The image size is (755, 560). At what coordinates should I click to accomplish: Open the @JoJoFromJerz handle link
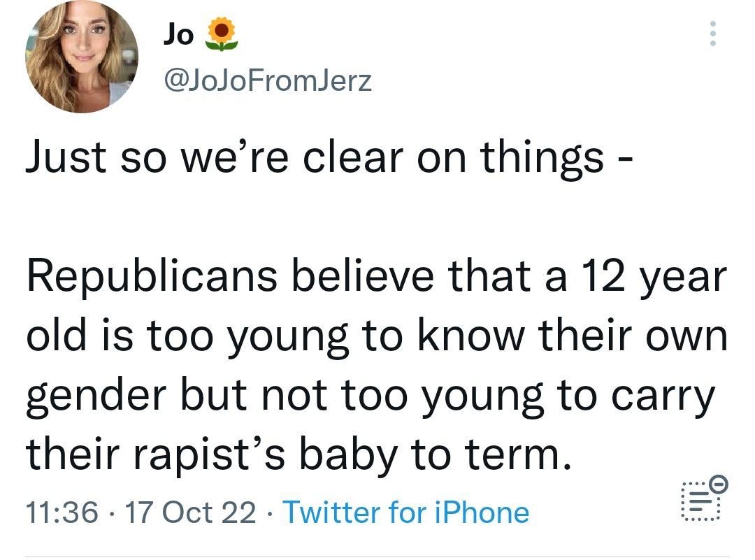[x=267, y=82]
